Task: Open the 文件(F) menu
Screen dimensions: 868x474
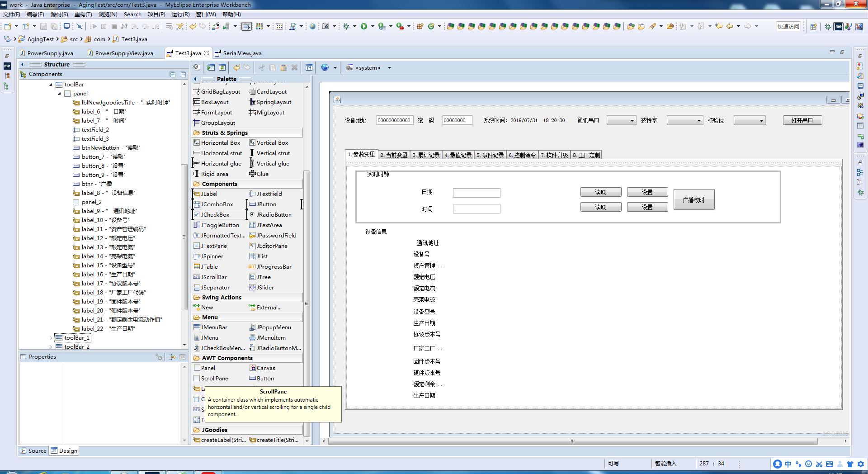Action: (12, 14)
